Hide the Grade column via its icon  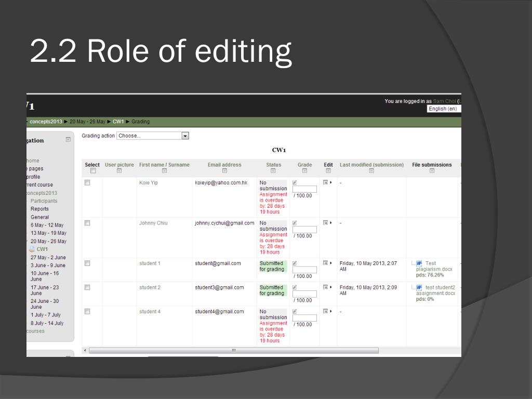tap(304, 171)
